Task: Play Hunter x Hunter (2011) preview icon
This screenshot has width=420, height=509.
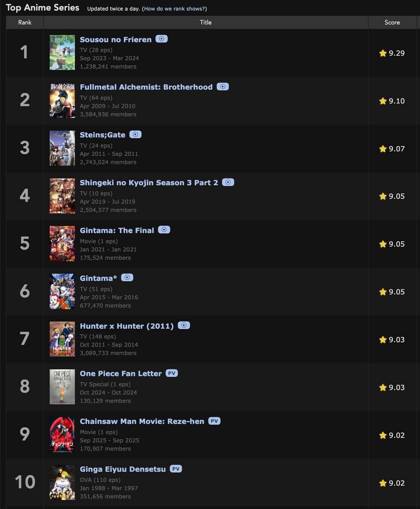Action: (184, 325)
